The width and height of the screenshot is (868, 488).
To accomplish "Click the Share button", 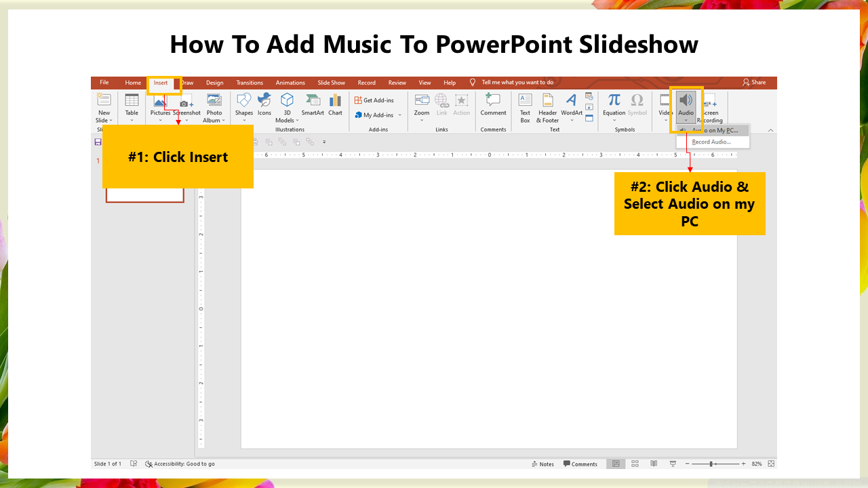I will point(754,83).
